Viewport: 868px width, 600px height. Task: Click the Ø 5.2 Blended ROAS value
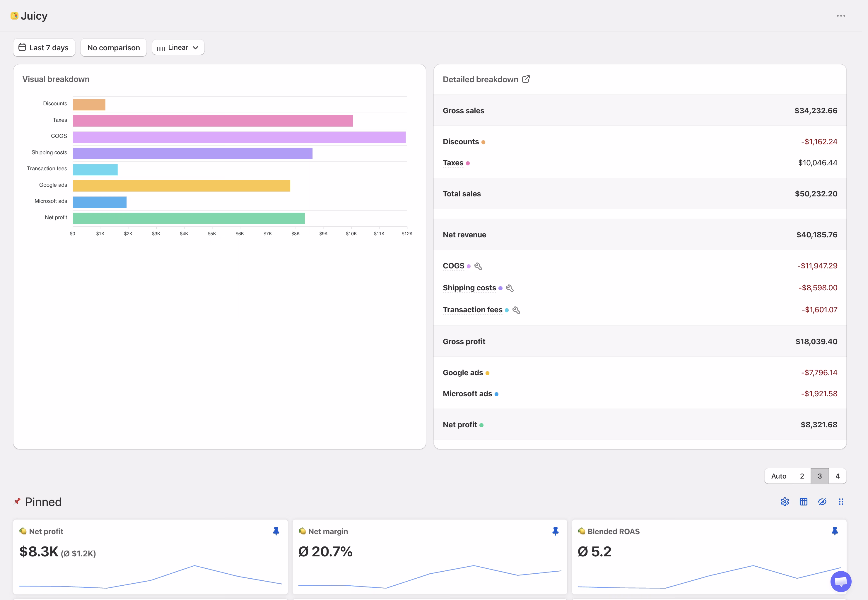(x=594, y=552)
